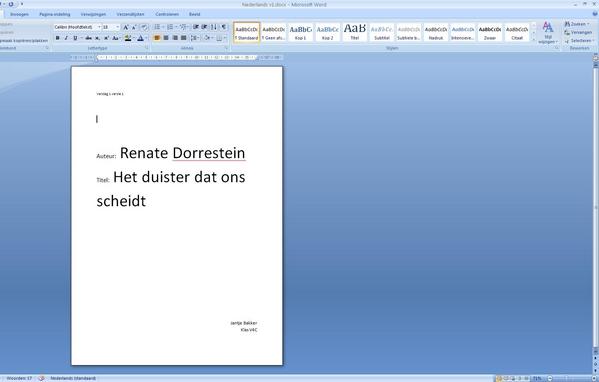This screenshot has width=599, height=382.
Task: Toggle underline formatting in the ribbon
Action: pyautogui.click(x=75, y=38)
